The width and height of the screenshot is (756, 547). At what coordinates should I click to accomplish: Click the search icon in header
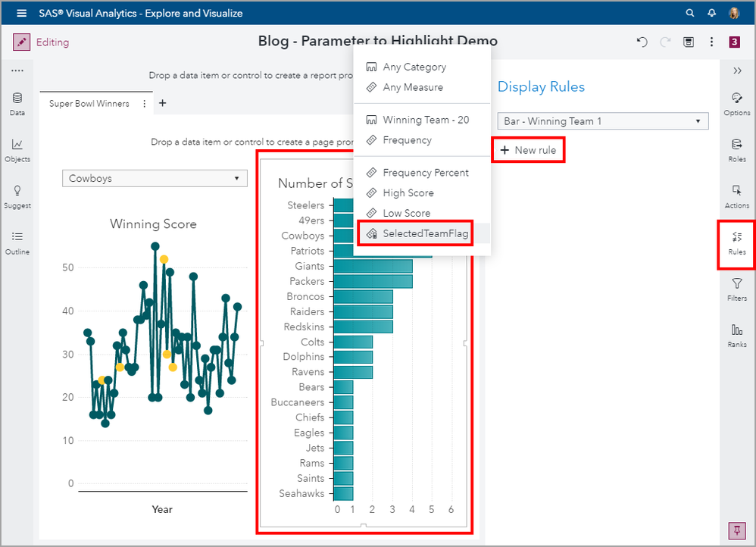pos(689,13)
